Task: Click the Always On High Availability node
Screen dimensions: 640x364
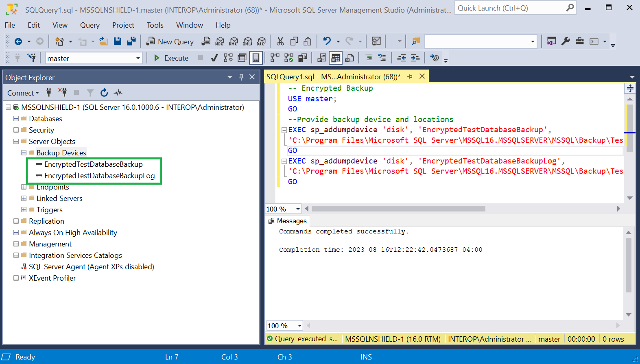Action: (x=73, y=233)
